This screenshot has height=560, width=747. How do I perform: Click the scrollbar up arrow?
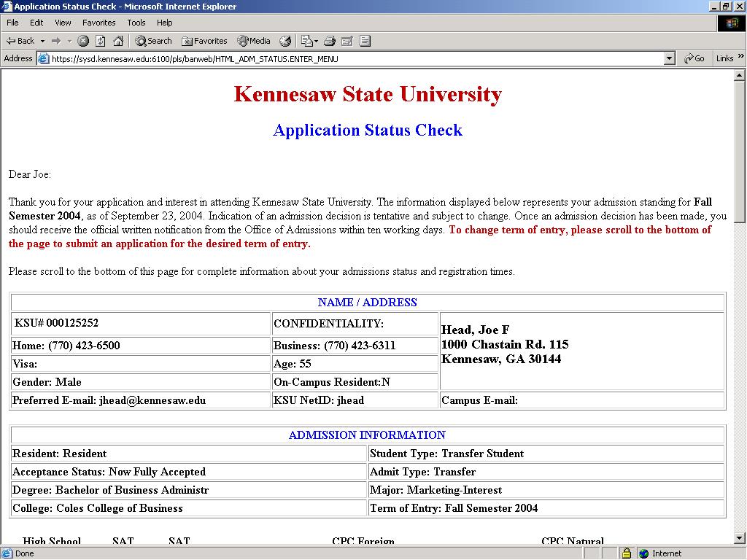pos(739,75)
